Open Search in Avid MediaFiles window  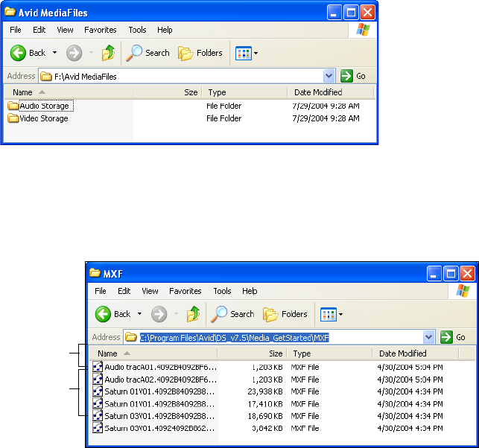(x=147, y=53)
